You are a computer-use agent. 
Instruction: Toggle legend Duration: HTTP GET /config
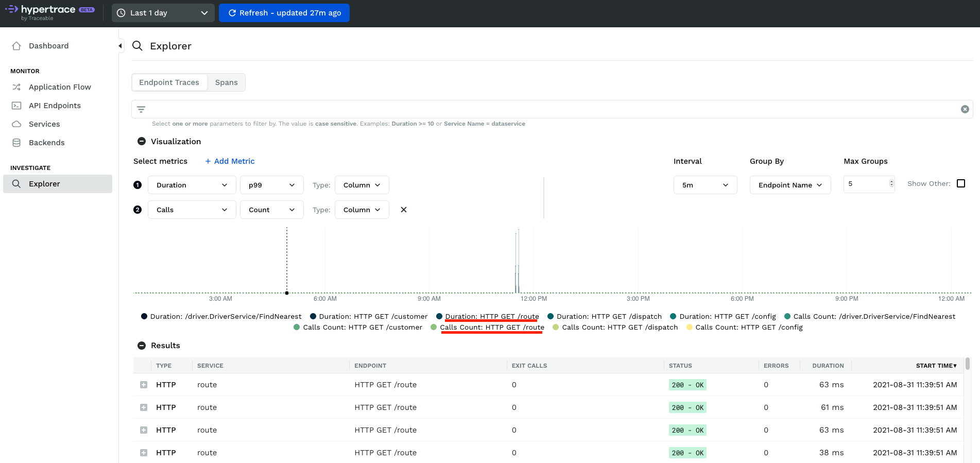coord(723,316)
